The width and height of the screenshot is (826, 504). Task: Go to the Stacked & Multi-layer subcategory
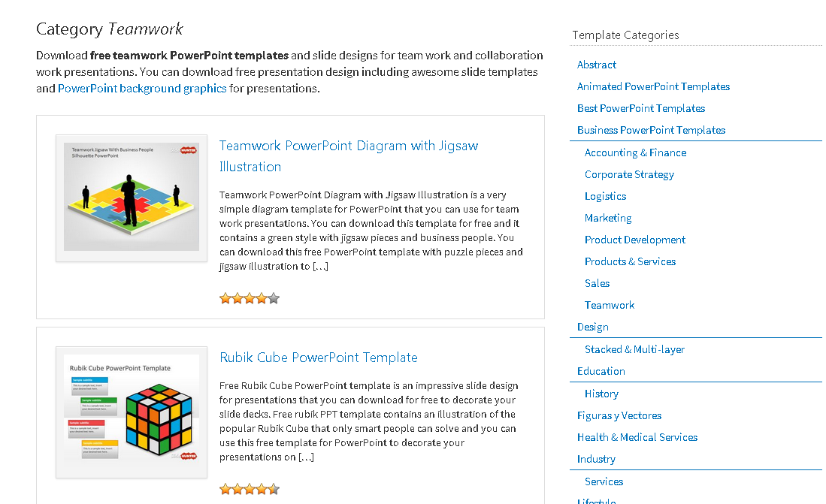coord(634,349)
